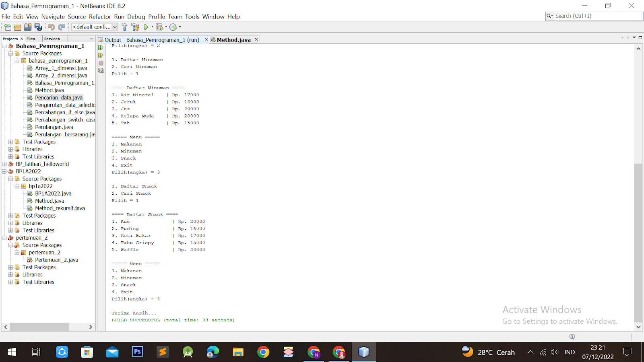Click the Undo toolbar icon
The image size is (644, 362).
(51, 27)
